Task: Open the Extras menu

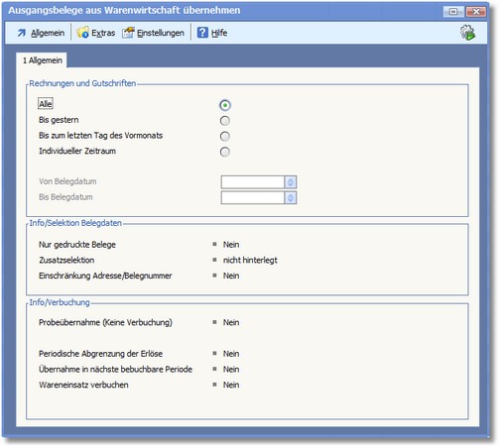Action: pos(103,33)
